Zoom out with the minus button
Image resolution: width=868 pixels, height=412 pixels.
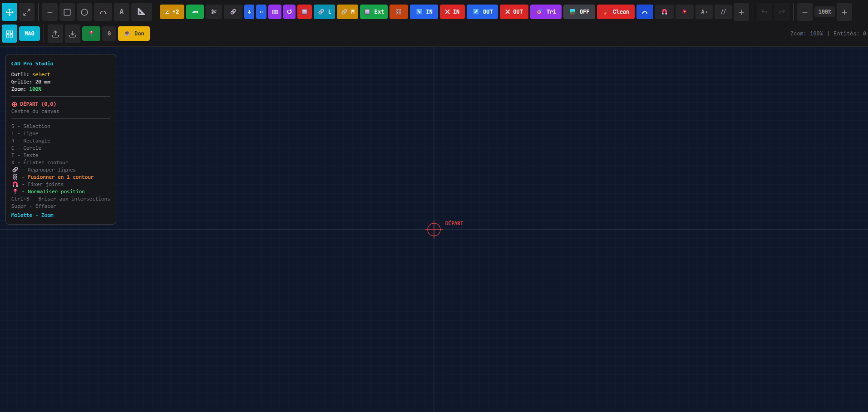[x=805, y=12]
